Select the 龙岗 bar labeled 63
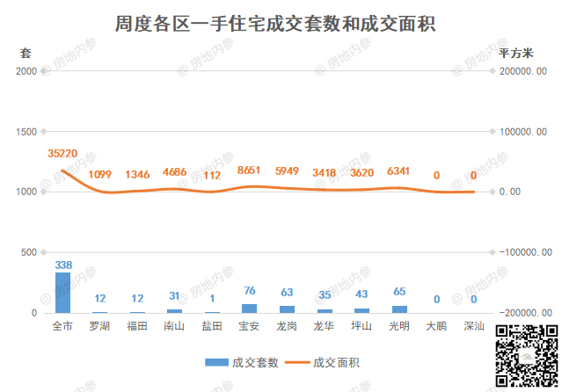 [287, 309]
